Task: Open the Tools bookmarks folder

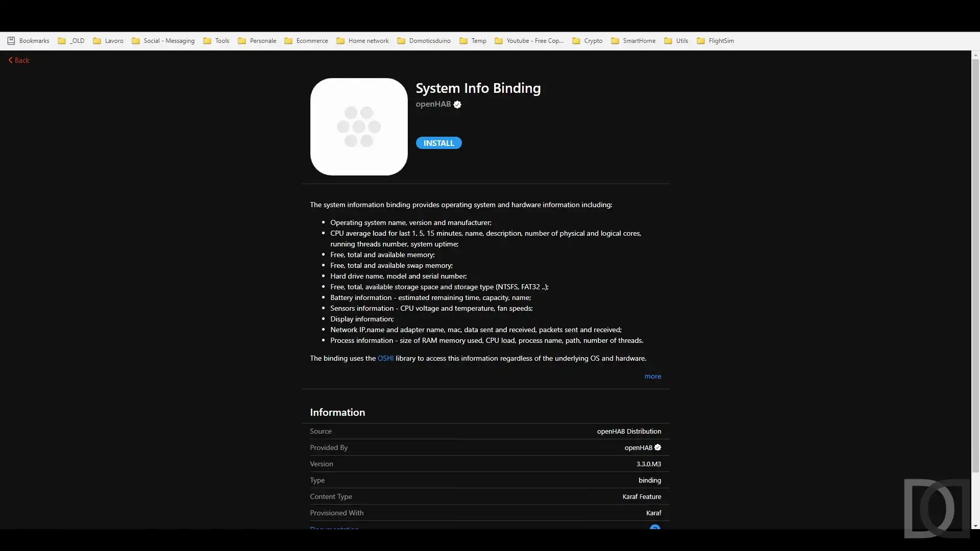Action: coord(216,41)
